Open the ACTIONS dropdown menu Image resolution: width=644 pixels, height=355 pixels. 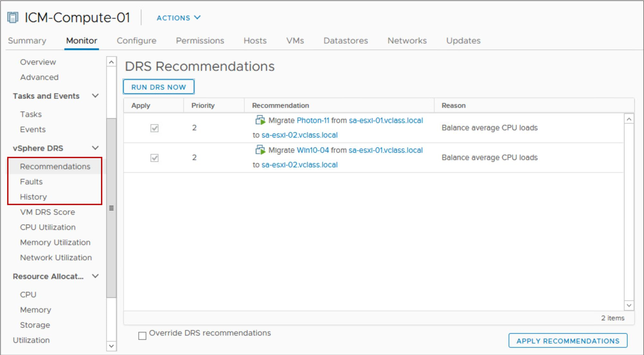pos(178,18)
